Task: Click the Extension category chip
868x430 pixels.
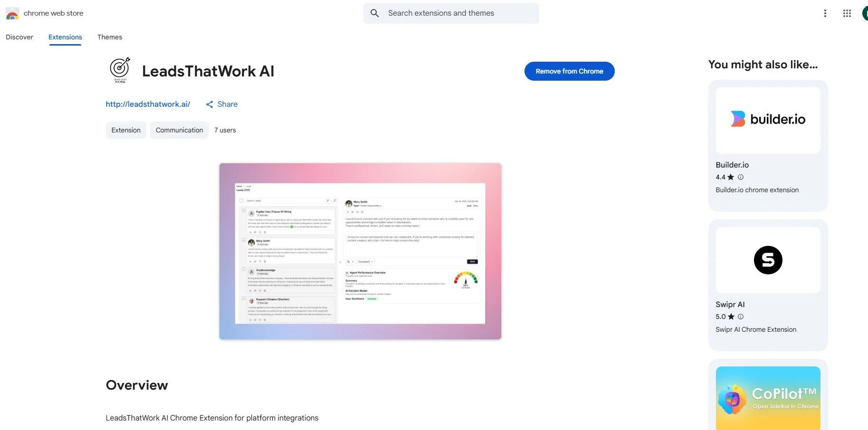Action: 126,130
